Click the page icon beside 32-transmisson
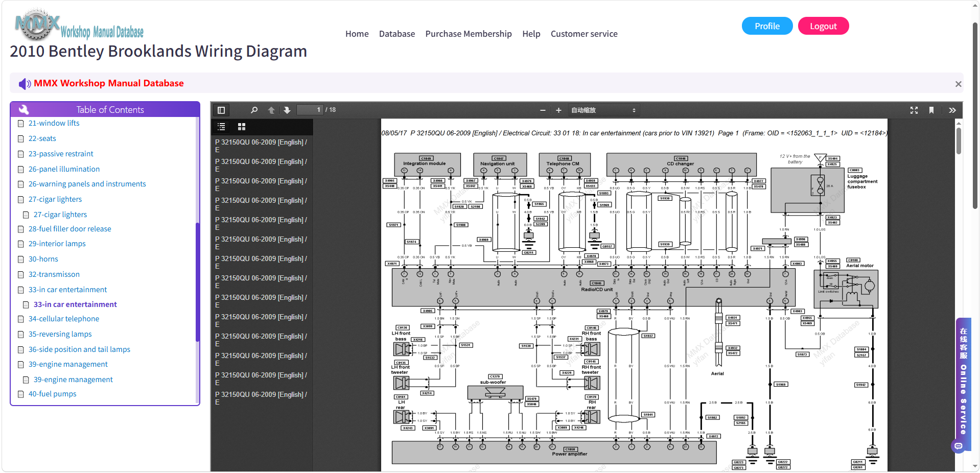The height and width of the screenshot is (473, 980). 21,275
